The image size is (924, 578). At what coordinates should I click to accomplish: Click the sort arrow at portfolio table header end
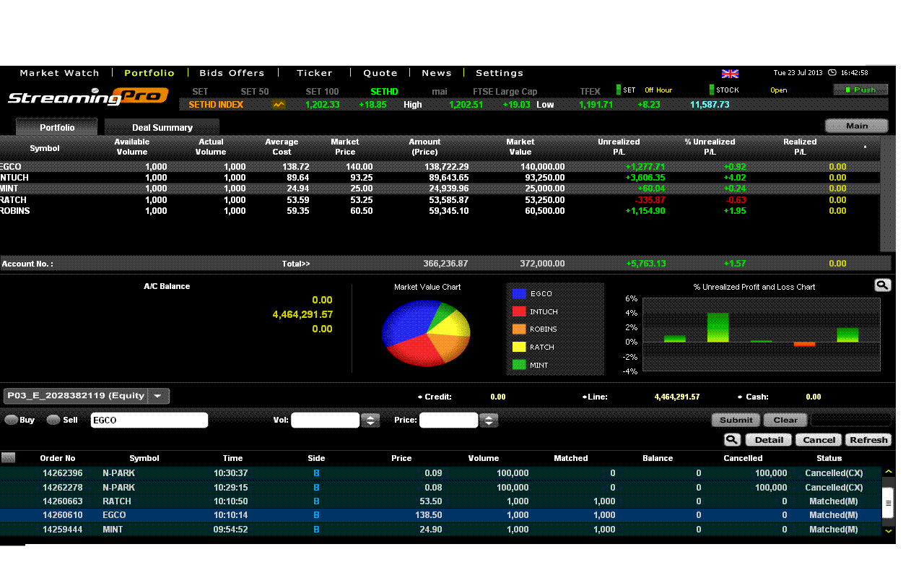tap(865, 147)
